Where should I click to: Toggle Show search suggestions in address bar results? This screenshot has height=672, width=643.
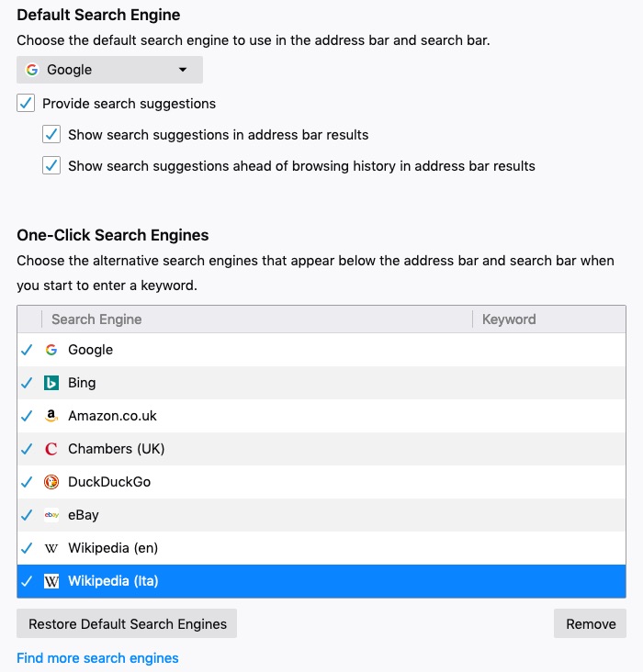pos(51,134)
